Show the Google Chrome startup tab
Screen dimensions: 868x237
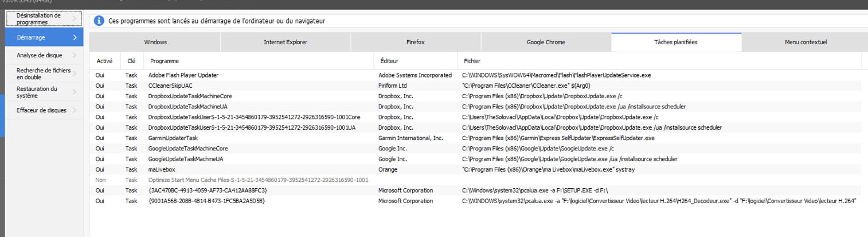click(x=546, y=42)
